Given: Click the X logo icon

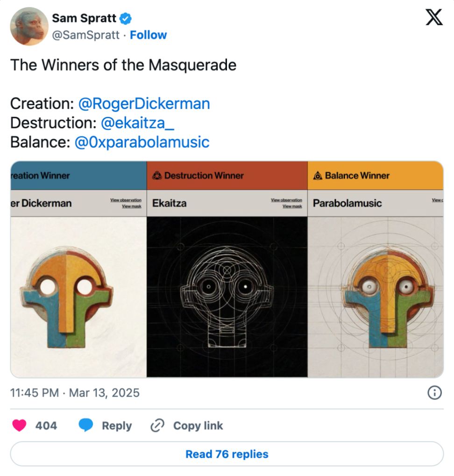Looking at the screenshot, I should [x=434, y=18].
